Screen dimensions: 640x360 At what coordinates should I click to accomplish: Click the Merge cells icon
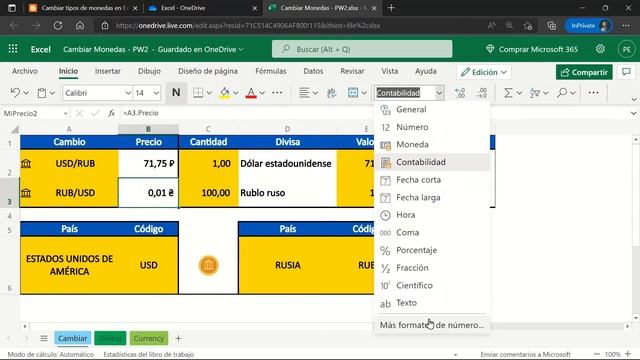(x=353, y=93)
